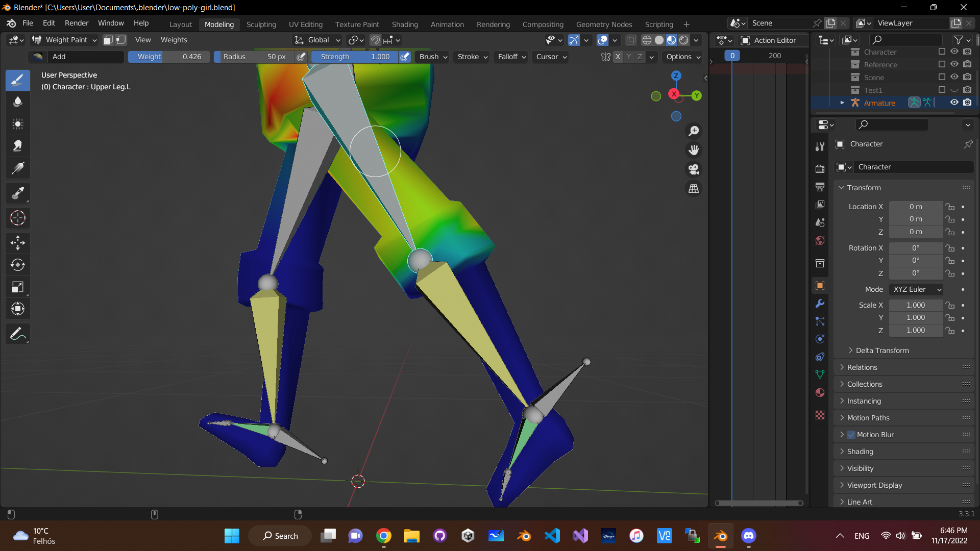
Task: Toggle the camera view icon
Action: pos(694,169)
